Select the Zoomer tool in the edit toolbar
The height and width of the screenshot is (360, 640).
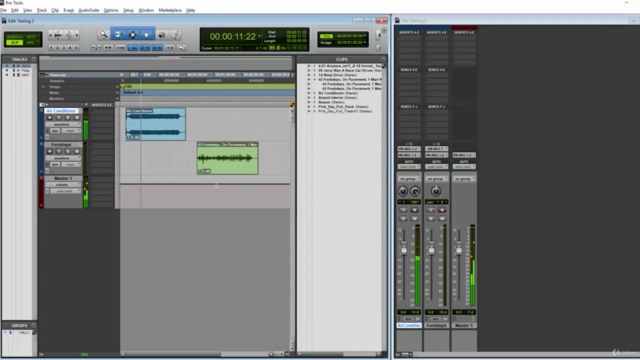click(103, 35)
